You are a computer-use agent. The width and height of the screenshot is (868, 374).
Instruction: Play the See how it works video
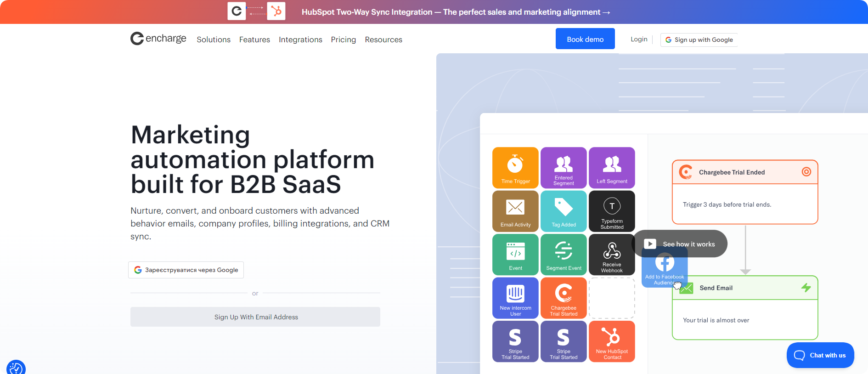(x=681, y=244)
